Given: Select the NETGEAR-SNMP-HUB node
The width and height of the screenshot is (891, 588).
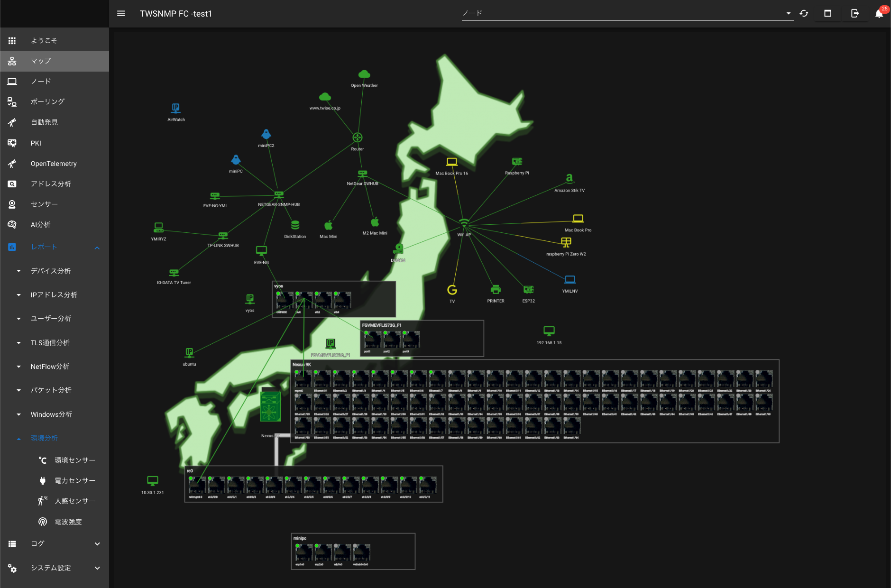Looking at the screenshot, I should 279,194.
